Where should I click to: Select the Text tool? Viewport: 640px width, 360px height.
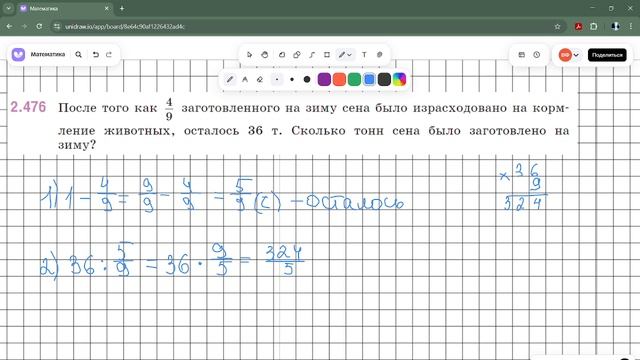[x=364, y=55]
